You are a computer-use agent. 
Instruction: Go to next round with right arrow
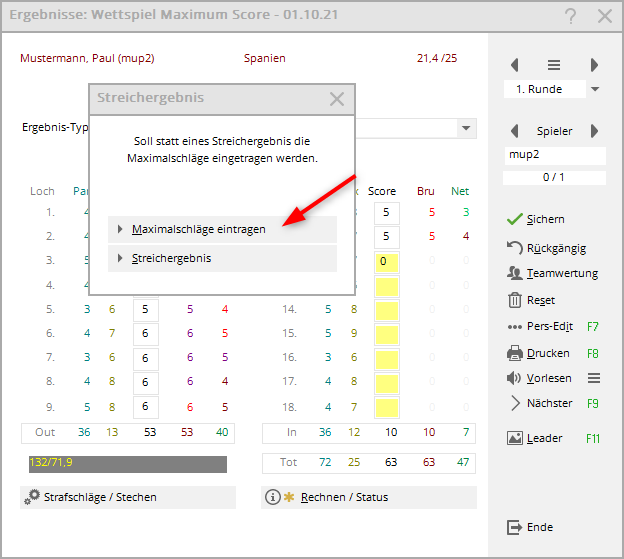(594, 65)
